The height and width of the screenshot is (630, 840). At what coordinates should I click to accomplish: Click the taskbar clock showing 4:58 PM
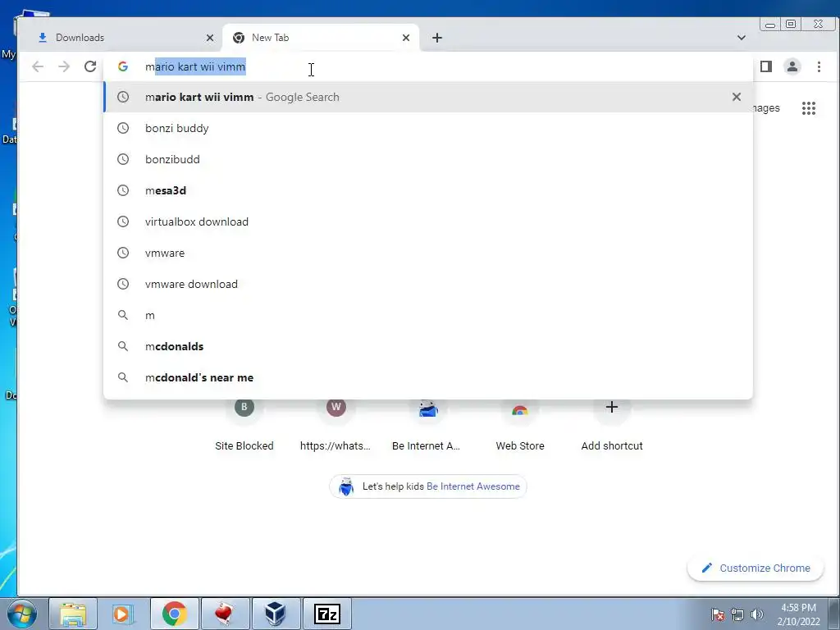pyautogui.click(x=799, y=614)
